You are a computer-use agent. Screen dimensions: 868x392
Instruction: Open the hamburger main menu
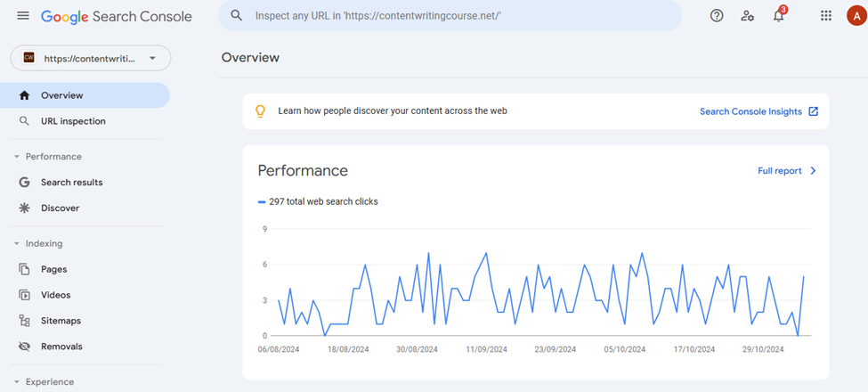[23, 15]
